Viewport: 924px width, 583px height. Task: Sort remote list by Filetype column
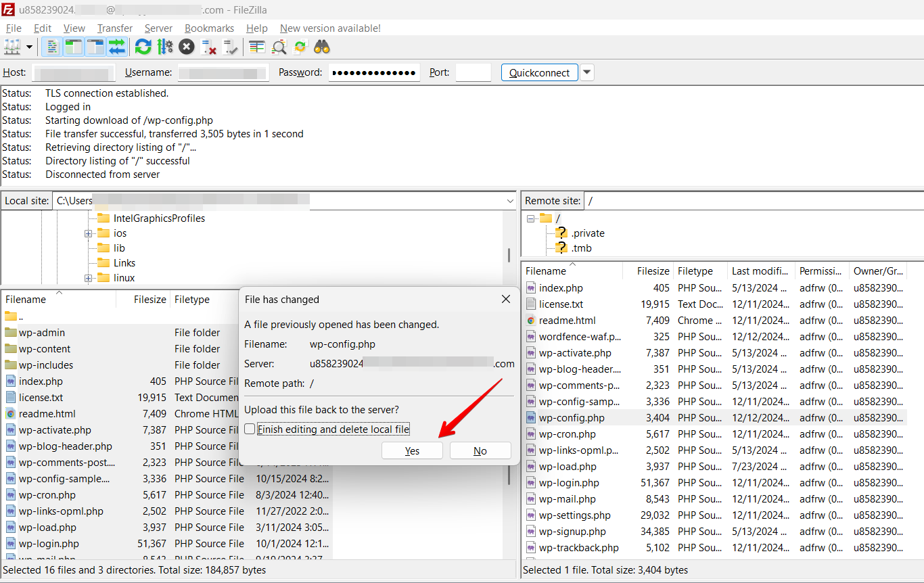pos(700,271)
